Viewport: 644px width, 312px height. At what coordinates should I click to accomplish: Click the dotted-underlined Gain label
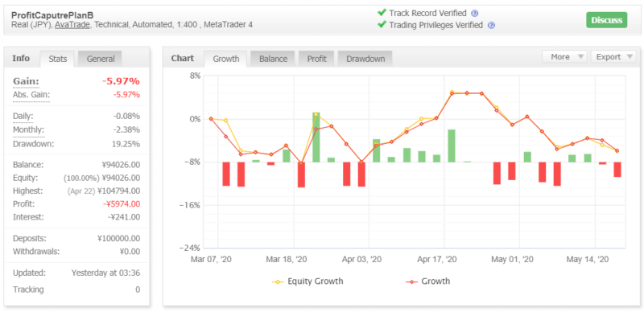26,81
